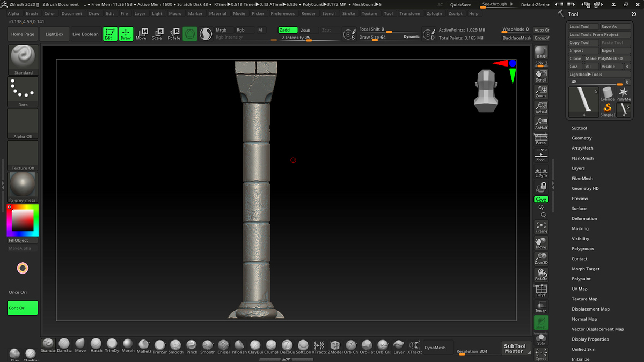Viewport: 644px width, 362px height.
Task: Select the Scroll canvas icon
Action: pos(541,76)
